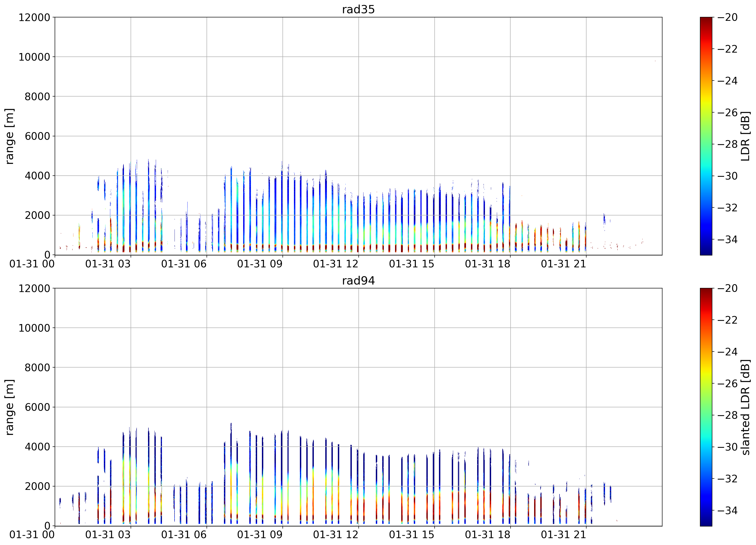Click "8000" tick on rad35 range axis

[x=37, y=97]
